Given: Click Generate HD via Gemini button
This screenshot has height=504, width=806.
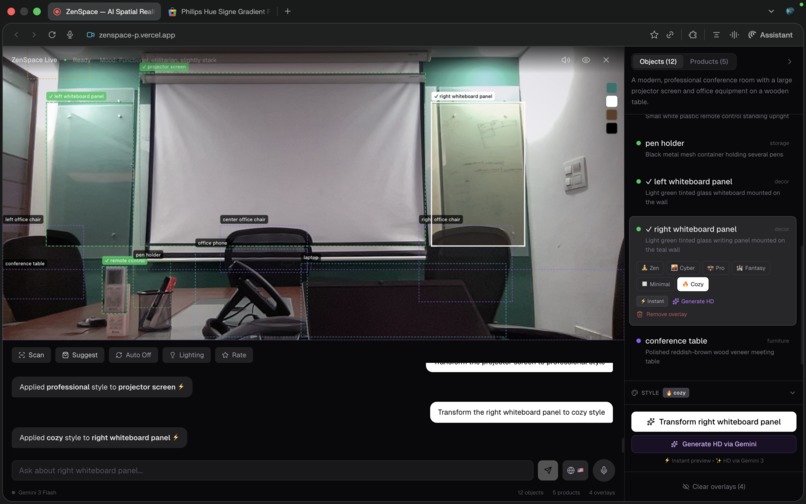Looking at the screenshot, I should coord(713,444).
